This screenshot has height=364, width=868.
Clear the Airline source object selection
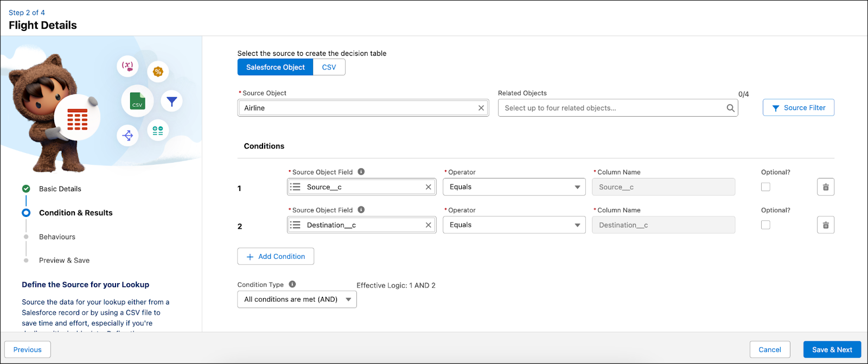click(481, 108)
